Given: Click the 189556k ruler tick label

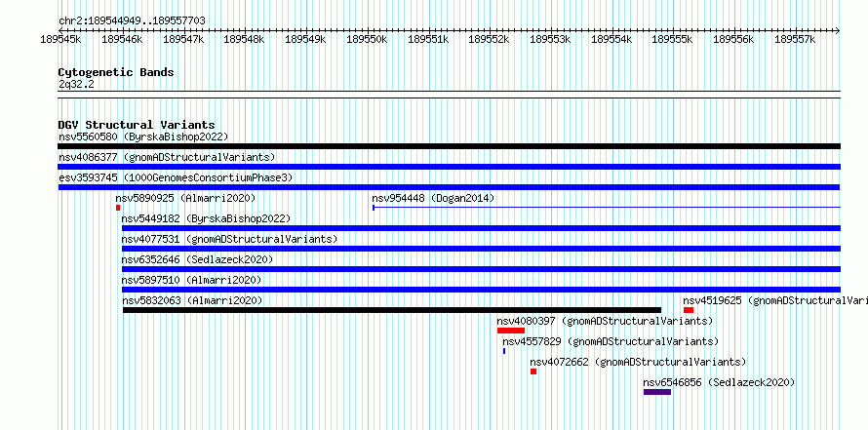Looking at the screenshot, I should [733, 39].
